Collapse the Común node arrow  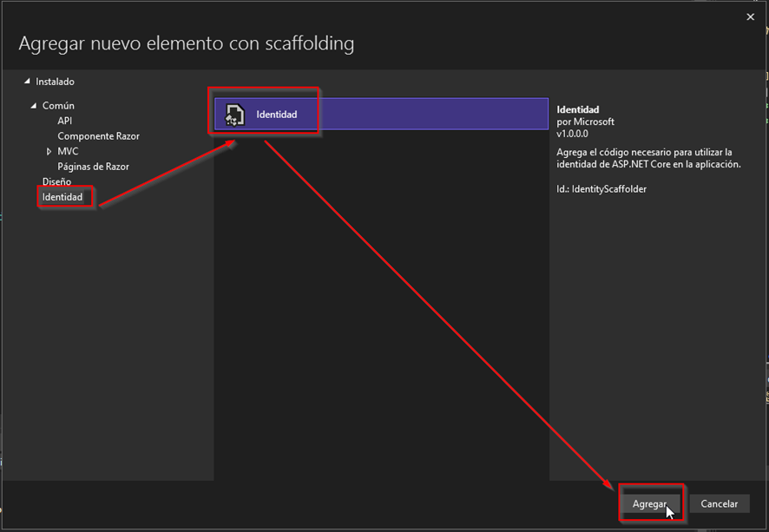point(35,106)
